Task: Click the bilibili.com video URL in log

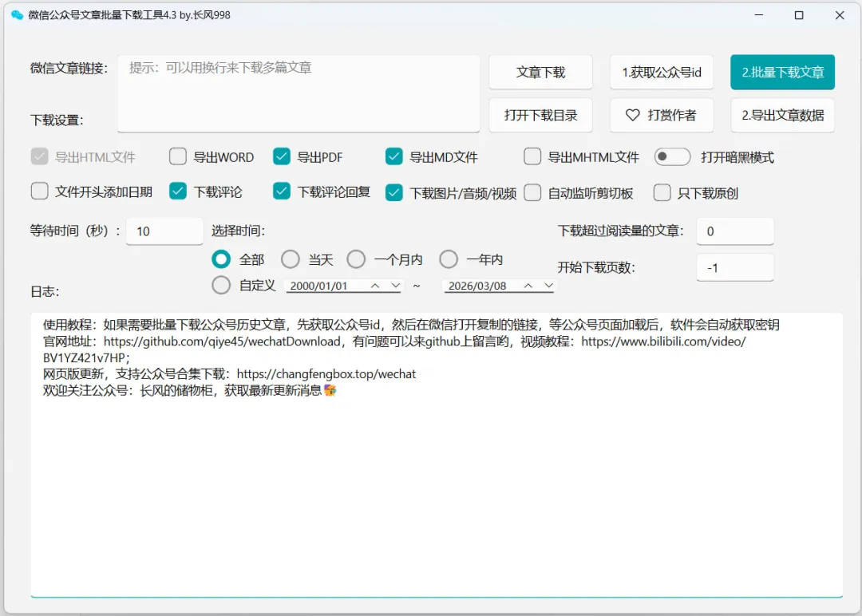Action: [x=663, y=342]
